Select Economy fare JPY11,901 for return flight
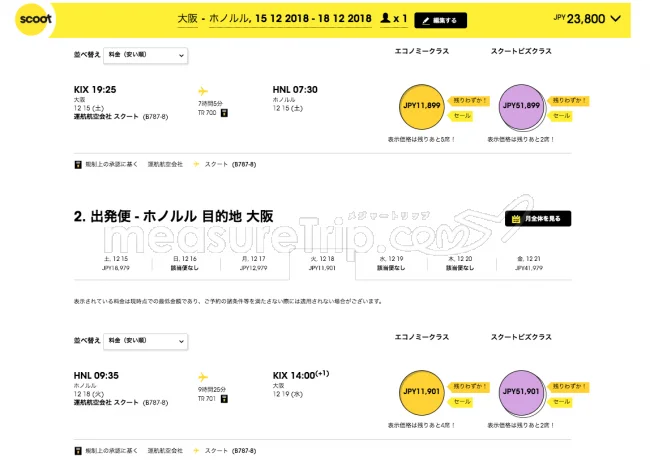This screenshot has height=462, width=650. (x=421, y=391)
